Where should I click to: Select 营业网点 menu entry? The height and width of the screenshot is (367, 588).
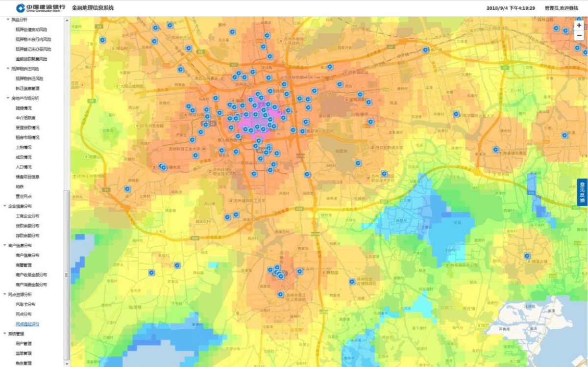point(24,196)
